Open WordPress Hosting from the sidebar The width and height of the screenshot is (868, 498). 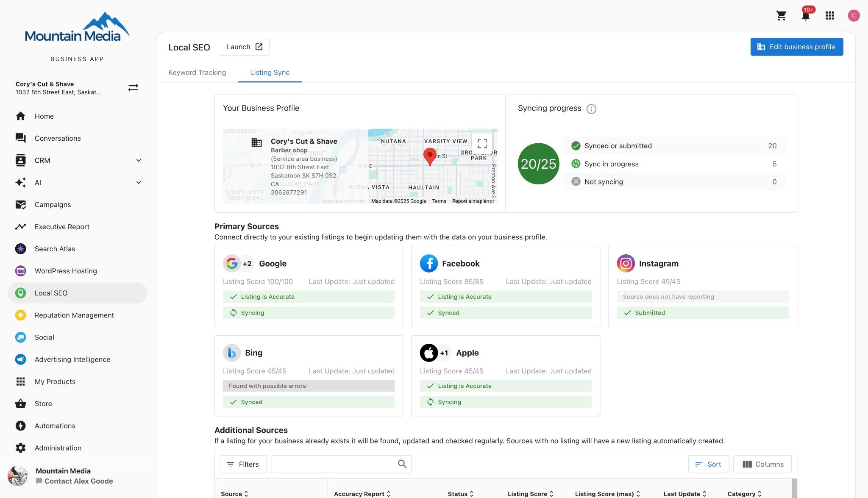(x=65, y=271)
